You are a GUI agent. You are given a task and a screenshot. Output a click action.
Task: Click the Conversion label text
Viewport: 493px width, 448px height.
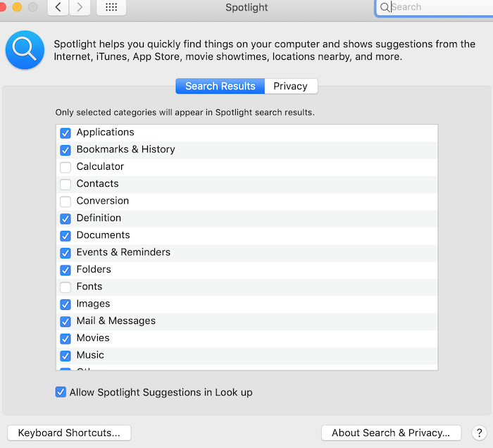pyautogui.click(x=103, y=201)
